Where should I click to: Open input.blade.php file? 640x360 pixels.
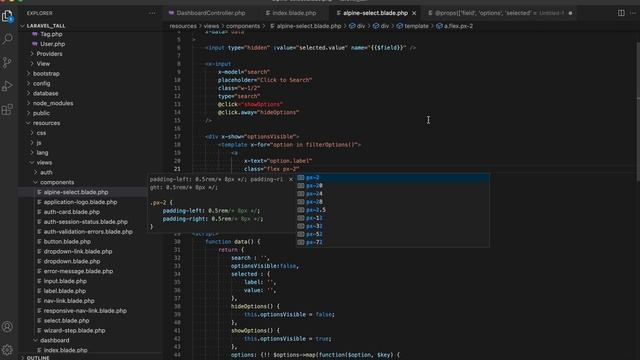(x=65, y=281)
